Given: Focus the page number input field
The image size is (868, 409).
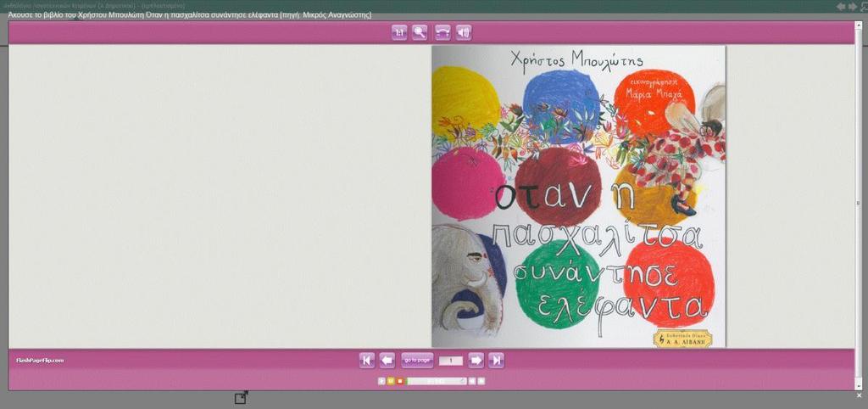Looking at the screenshot, I should (x=451, y=361).
